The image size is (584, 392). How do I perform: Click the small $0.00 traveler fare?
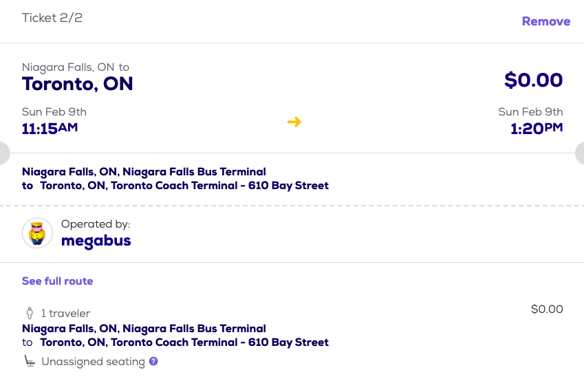(x=547, y=309)
